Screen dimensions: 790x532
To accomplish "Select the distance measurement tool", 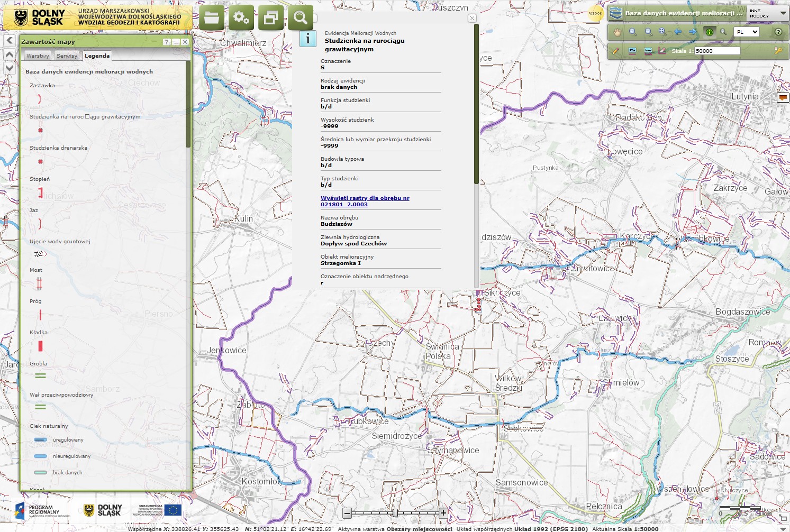I will pyautogui.click(x=632, y=51).
